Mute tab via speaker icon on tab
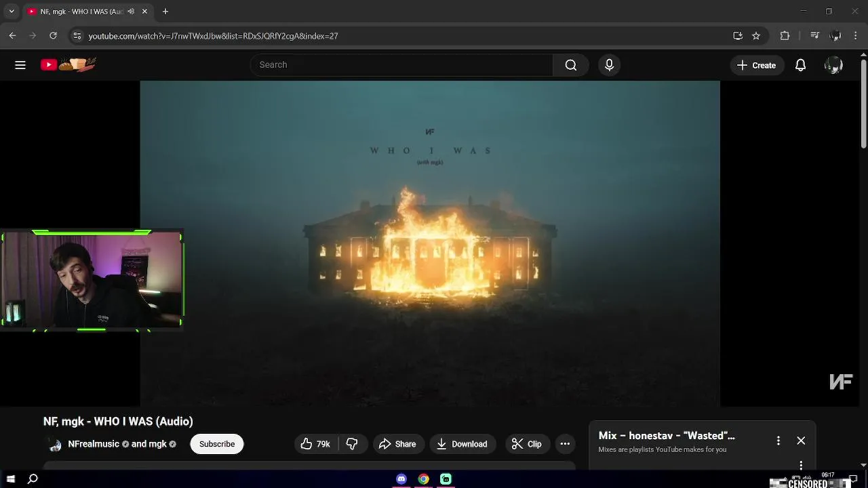Viewport: 868px width, 488px height. click(131, 12)
